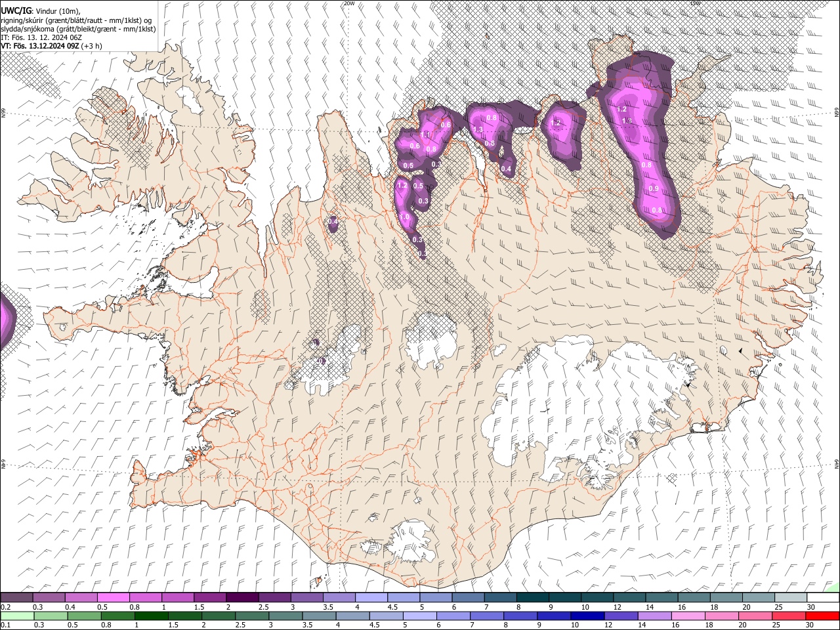This screenshot has height=630, width=840.
Task: Click the 20W longitude label at top
Action: click(349, 3)
